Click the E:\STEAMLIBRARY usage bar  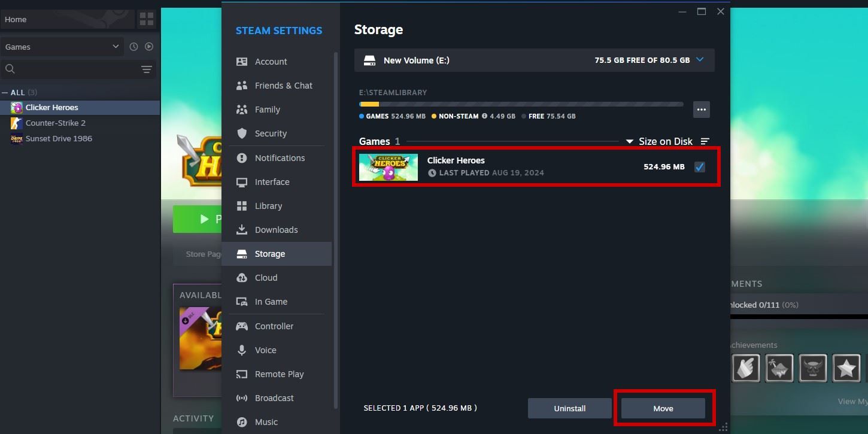click(x=521, y=104)
